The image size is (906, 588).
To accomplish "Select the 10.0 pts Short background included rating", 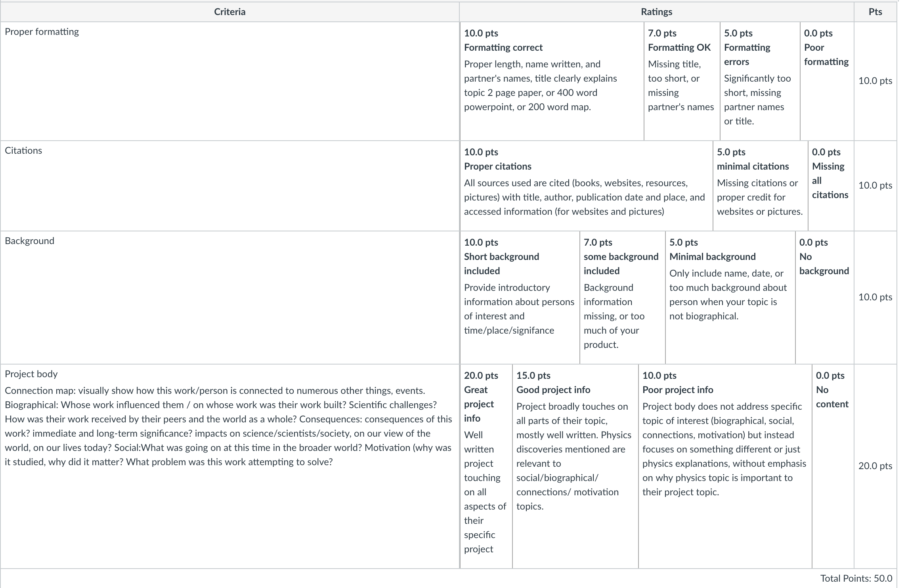I will (x=520, y=298).
